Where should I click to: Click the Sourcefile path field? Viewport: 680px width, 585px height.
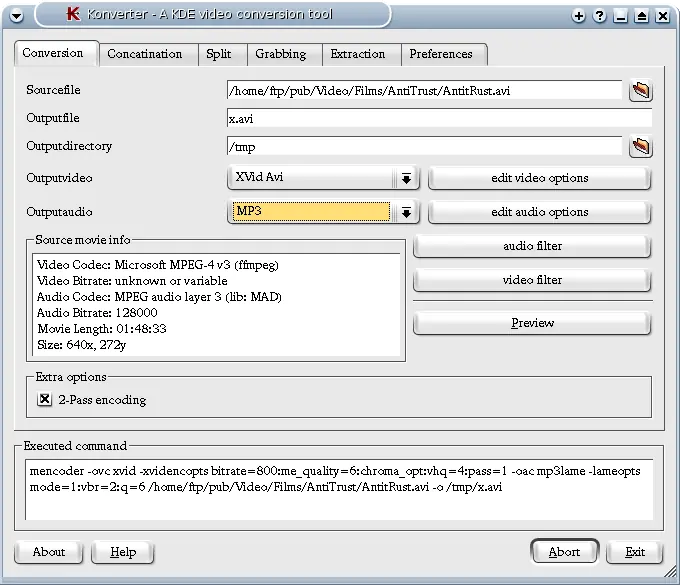pos(424,91)
